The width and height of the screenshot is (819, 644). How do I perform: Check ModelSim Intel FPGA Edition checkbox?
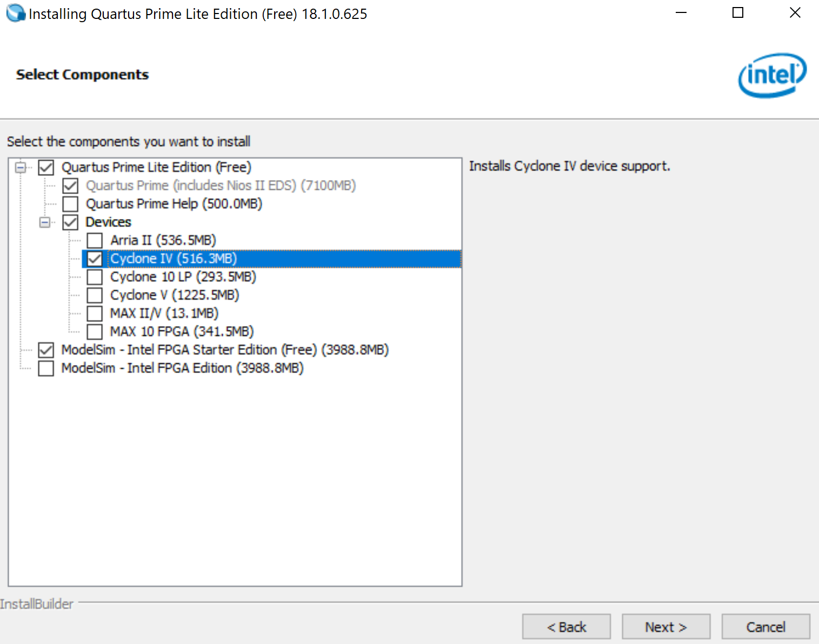click(46, 368)
